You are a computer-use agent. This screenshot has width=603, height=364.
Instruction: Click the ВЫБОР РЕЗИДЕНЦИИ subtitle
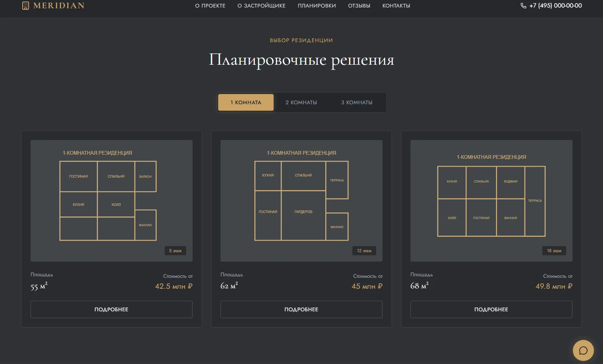click(301, 40)
